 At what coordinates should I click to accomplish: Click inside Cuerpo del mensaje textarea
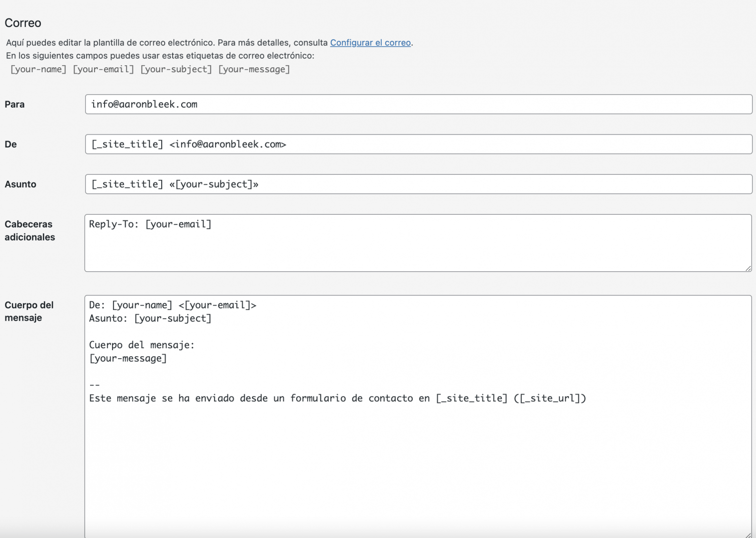point(418,416)
